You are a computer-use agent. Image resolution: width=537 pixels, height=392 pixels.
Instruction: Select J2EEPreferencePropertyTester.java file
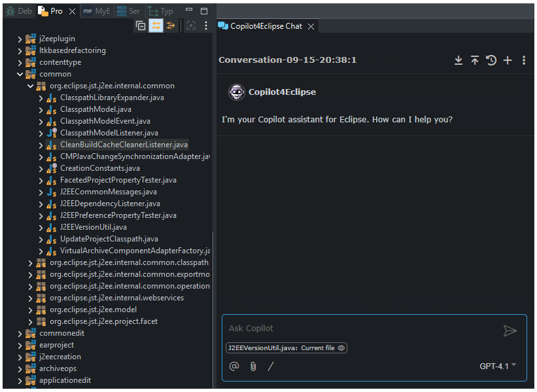coord(118,215)
